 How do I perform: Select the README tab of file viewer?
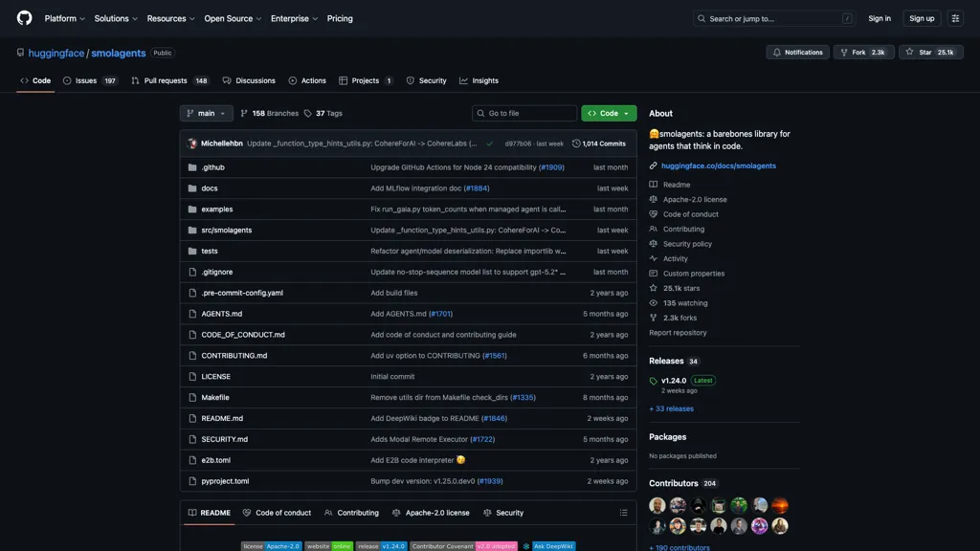(x=210, y=513)
